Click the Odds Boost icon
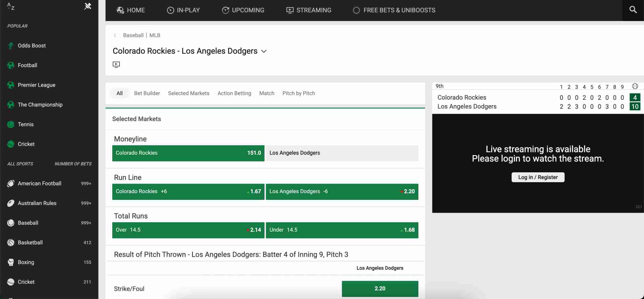This screenshot has width=644, height=299. click(x=11, y=46)
